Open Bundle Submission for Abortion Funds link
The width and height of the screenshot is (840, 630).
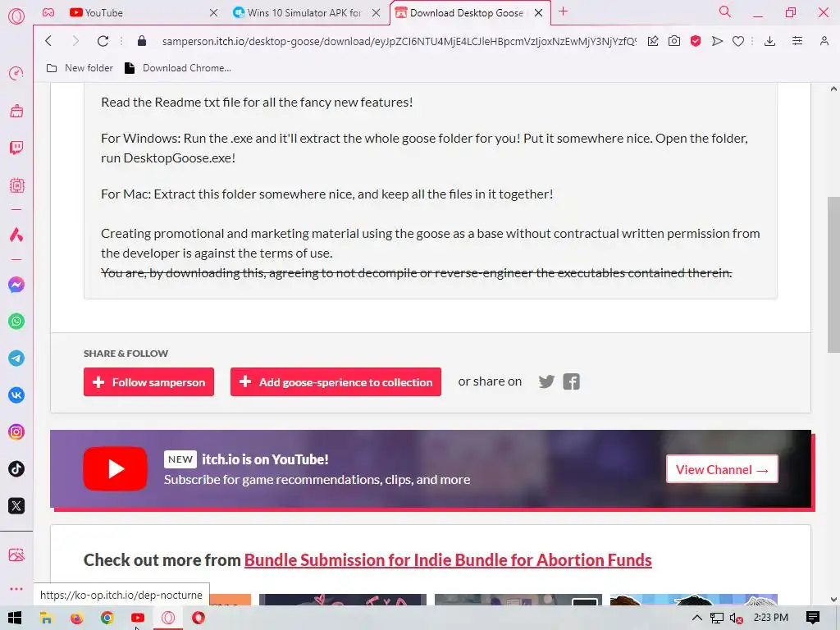448,559
